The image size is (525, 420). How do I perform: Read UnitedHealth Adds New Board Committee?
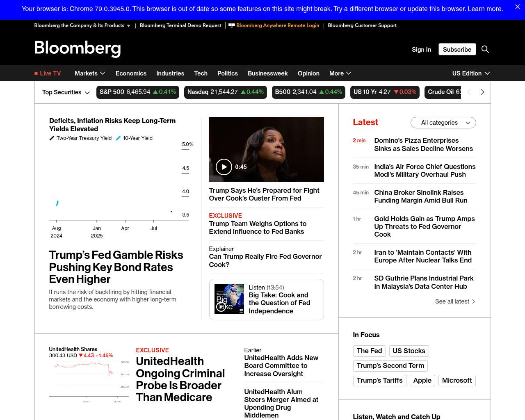click(281, 366)
